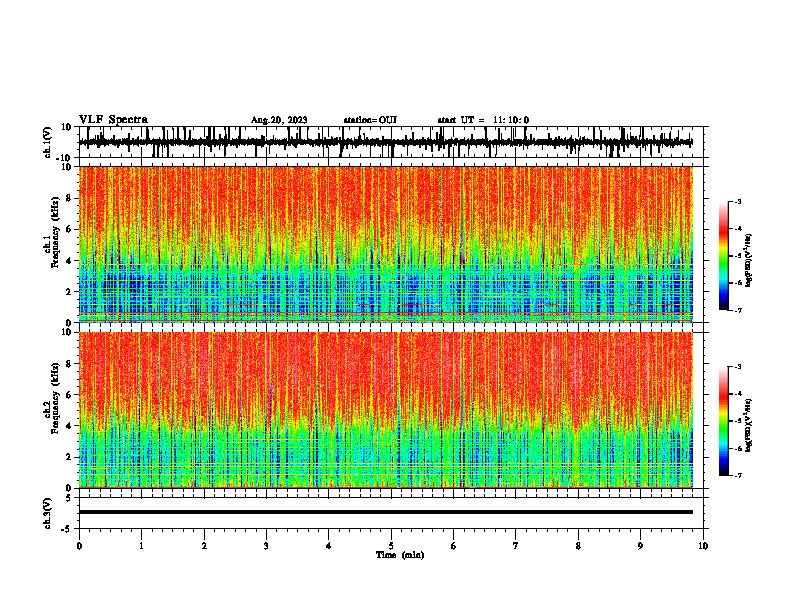Click the "5" tick on ch.3(V) axis
Viewport: 792px width, 612px height.
click(69, 498)
